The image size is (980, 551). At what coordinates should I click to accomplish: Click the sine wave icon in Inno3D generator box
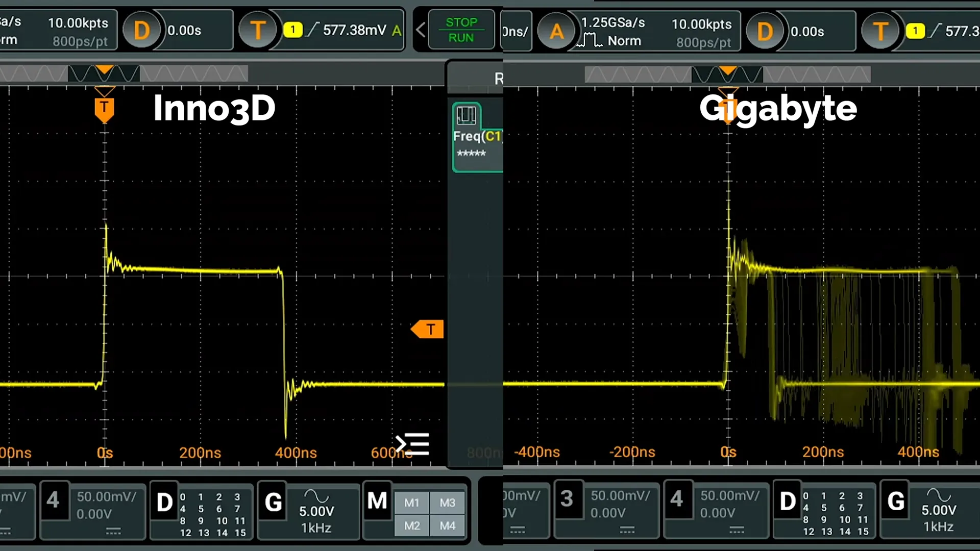pos(316,495)
